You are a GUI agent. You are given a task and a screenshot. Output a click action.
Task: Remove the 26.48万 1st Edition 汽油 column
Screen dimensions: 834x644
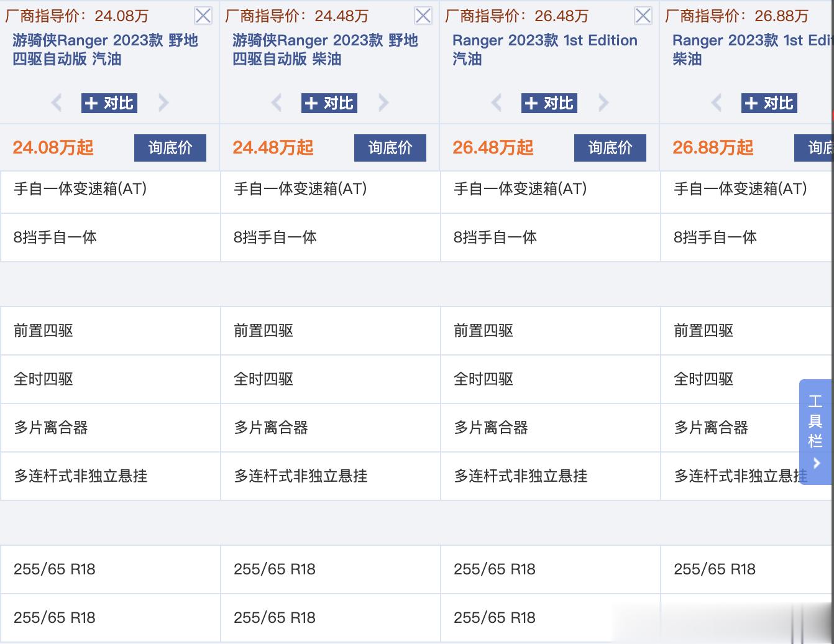[x=643, y=16]
